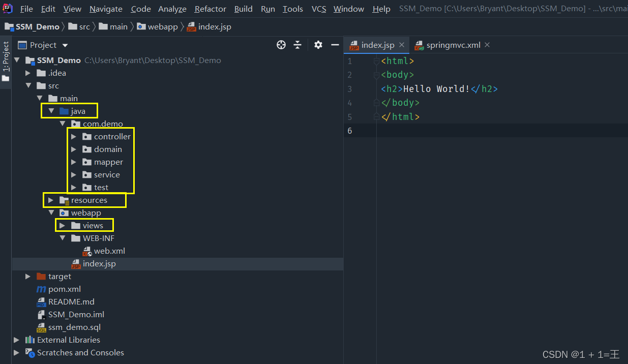Expand the mapper package
Image resolution: width=628 pixels, height=364 pixels.
[74, 162]
